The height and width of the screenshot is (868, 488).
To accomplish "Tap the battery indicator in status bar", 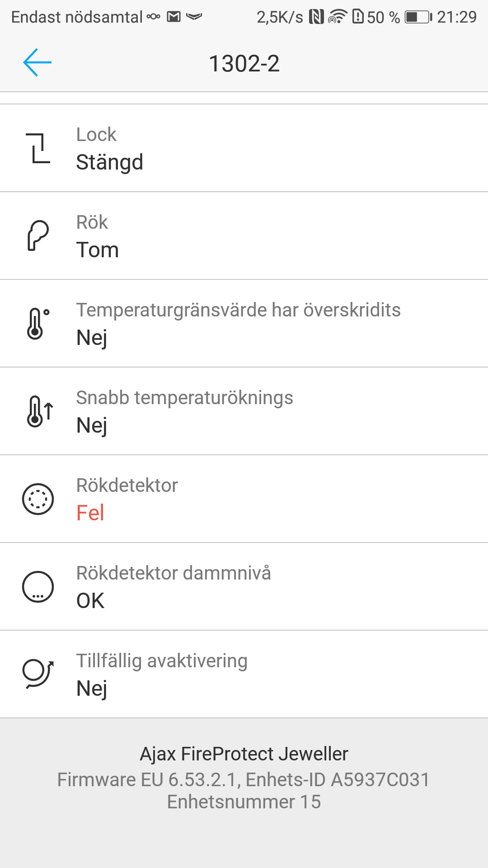I will point(418,17).
